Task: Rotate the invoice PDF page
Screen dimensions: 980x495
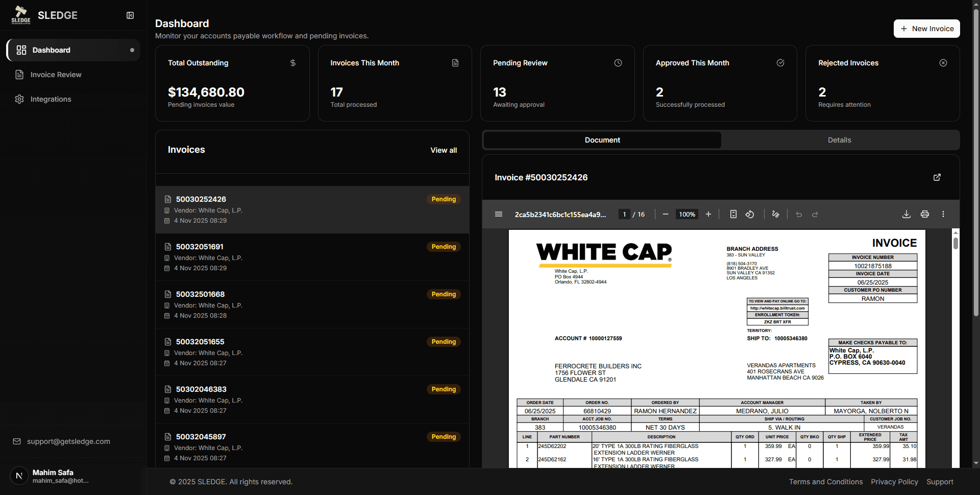Action: 750,214
